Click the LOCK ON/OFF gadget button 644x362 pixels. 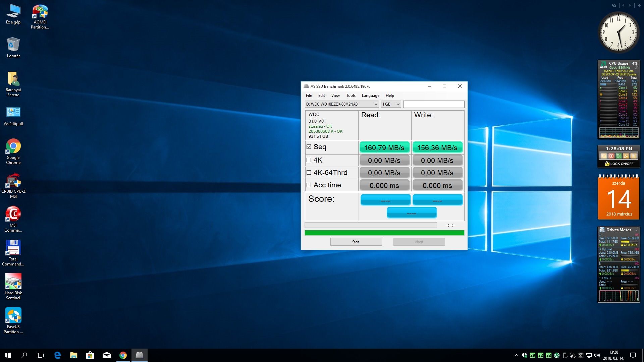619,164
